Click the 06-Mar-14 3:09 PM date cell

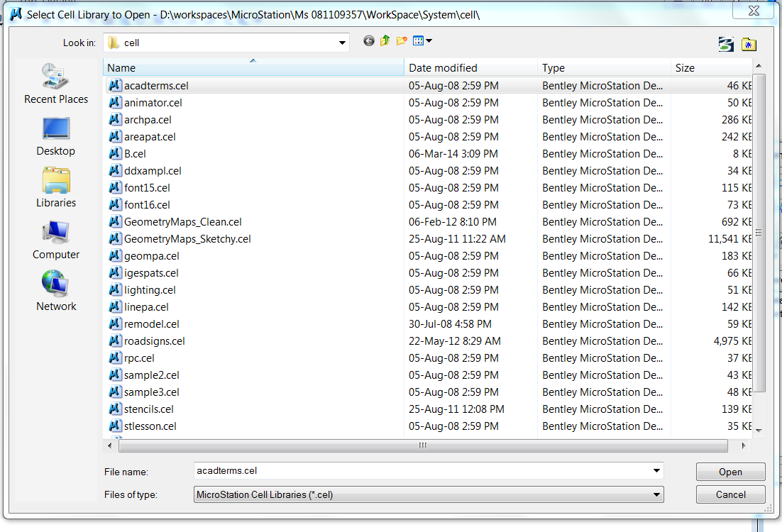tap(453, 153)
